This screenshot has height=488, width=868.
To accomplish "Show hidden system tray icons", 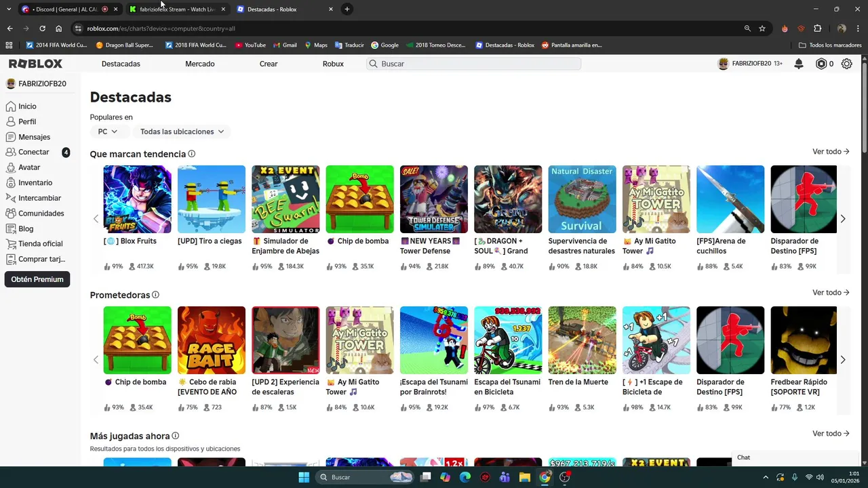I will coord(766,477).
